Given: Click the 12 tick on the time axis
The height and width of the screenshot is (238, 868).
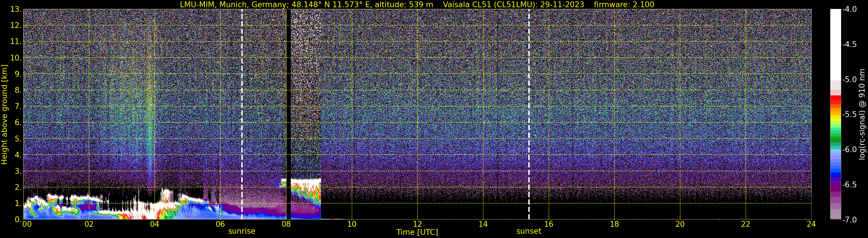Looking at the screenshot, I should 417,224.
